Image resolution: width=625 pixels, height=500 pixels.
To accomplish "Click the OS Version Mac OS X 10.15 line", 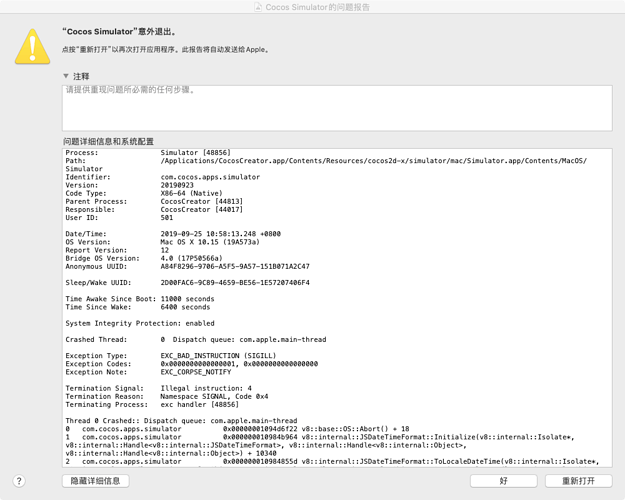I will tap(162, 242).
